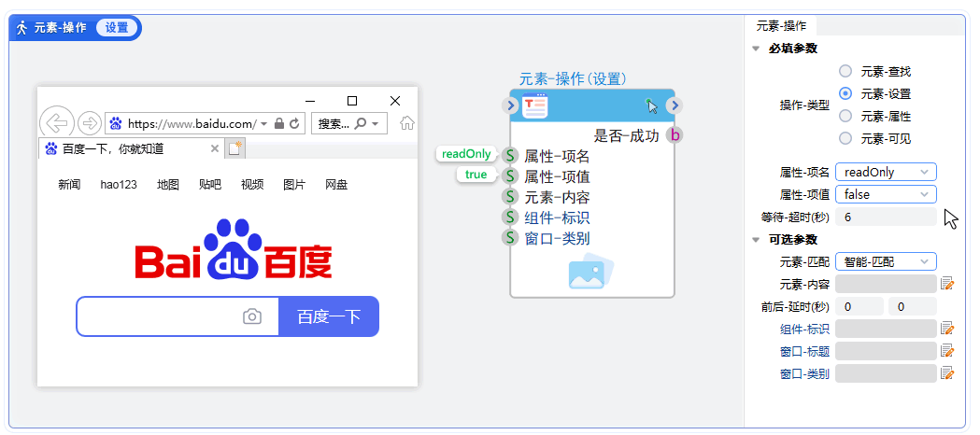Screen dimensions: 980x435
Task: Click the second 前后-延时(秒) field
Action: tap(913, 306)
